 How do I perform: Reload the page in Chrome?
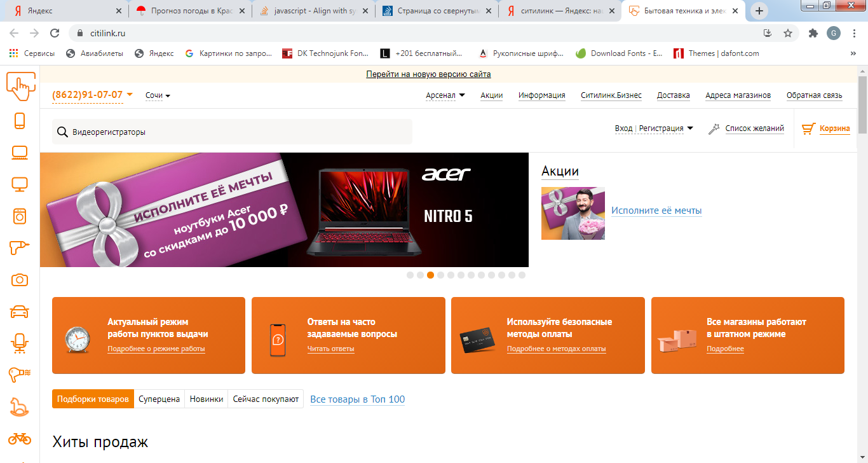pyautogui.click(x=55, y=33)
